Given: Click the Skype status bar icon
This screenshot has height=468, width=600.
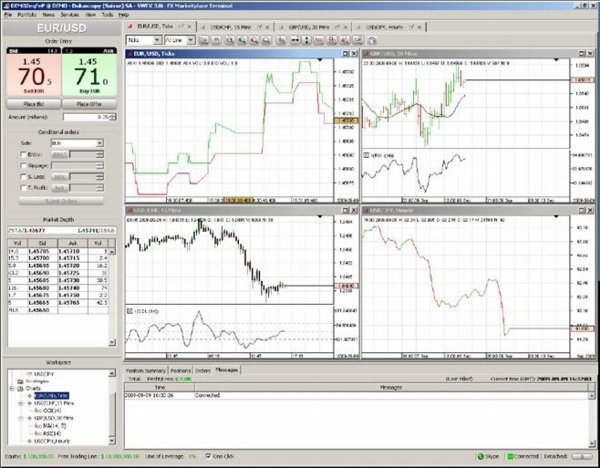Looking at the screenshot, I should click(481, 457).
